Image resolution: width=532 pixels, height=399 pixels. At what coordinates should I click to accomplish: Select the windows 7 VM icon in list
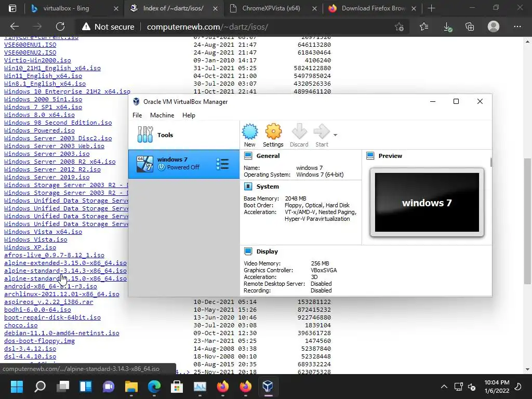pyautogui.click(x=145, y=164)
